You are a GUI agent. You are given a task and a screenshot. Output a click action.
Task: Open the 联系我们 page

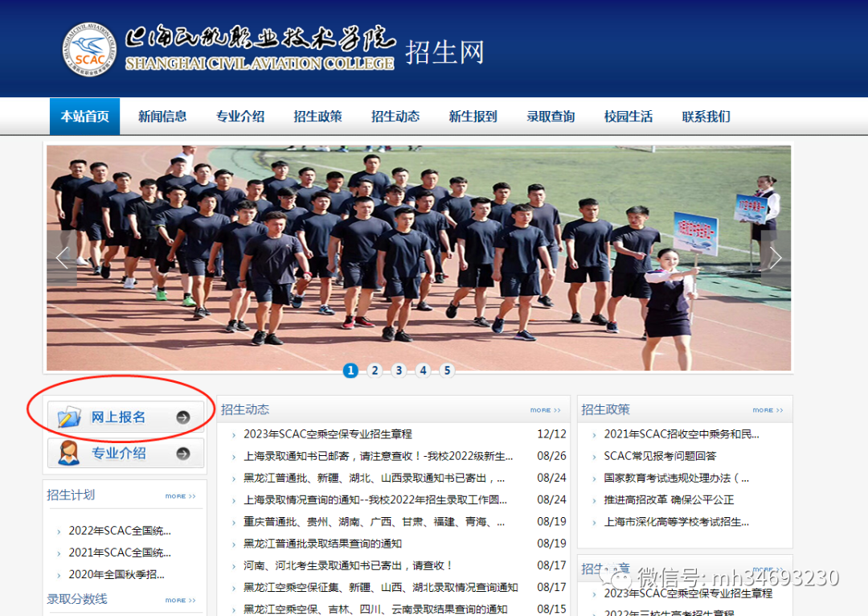[705, 116]
